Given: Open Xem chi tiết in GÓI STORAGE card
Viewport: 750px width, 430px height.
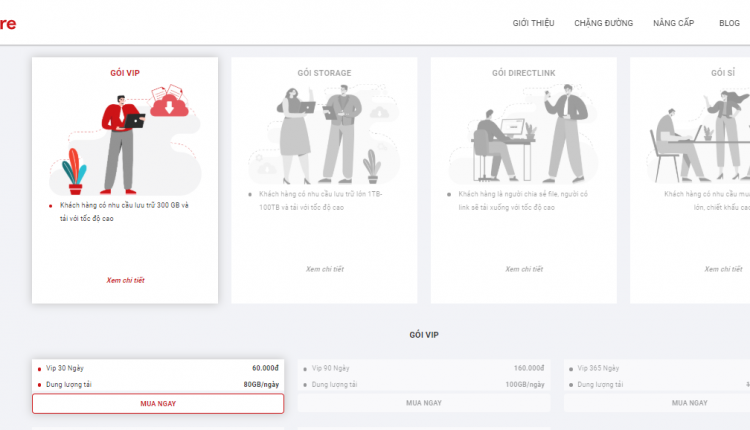Looking at the screenshot, I should (x=325, y=269).
